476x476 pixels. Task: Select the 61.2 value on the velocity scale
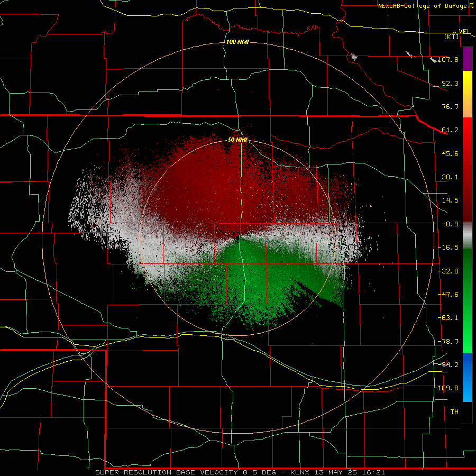450,130
